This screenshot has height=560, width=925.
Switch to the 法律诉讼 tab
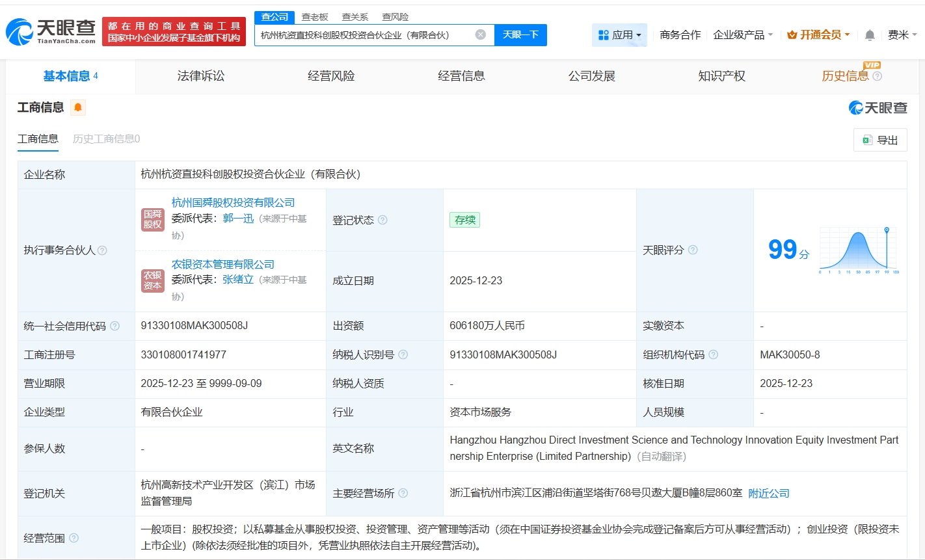point(199,75)
